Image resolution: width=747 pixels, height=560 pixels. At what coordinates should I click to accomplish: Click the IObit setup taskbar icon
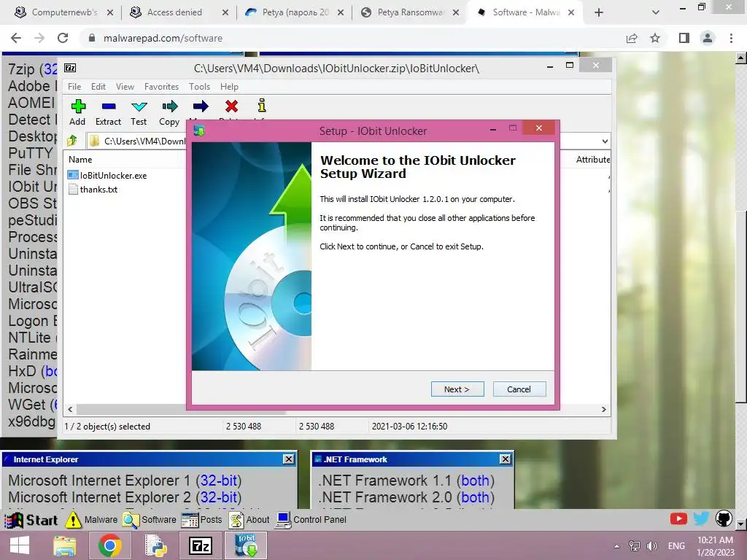pyautogui.click(x=247, y=545)
